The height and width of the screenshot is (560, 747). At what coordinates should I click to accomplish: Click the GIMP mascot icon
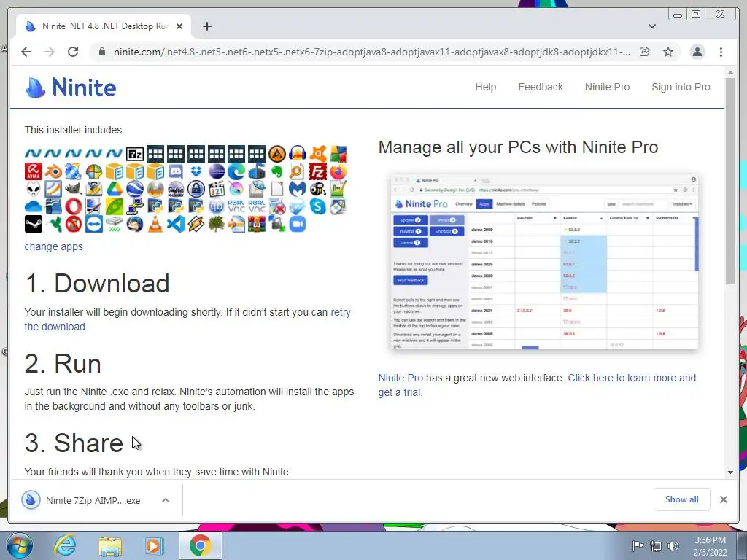74,189
